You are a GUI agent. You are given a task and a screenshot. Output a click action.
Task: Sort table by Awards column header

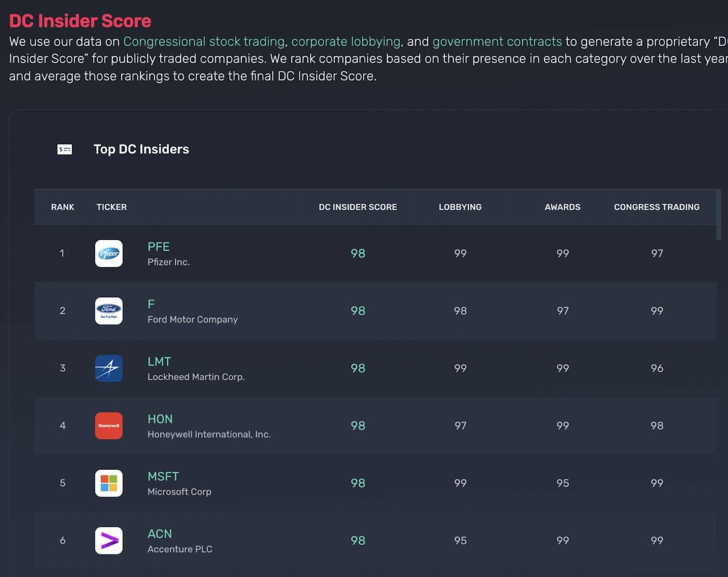[x=562, y=207]
